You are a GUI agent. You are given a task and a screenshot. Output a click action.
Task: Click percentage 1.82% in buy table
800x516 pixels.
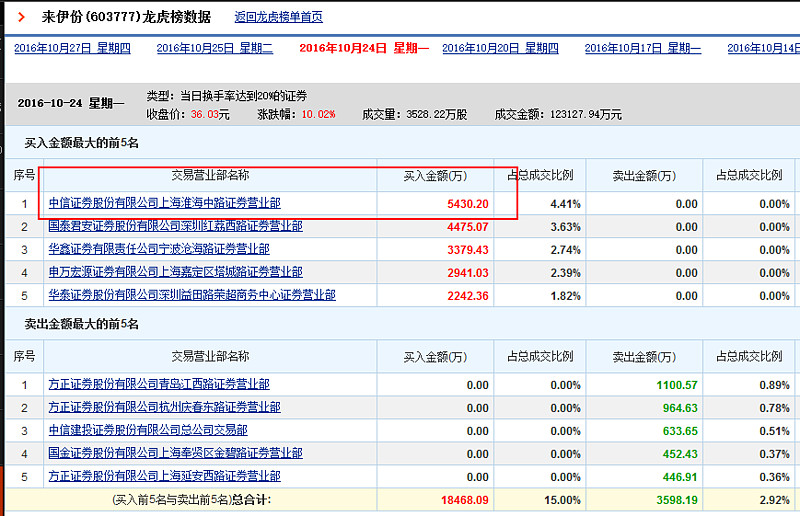tap(565, 296)
